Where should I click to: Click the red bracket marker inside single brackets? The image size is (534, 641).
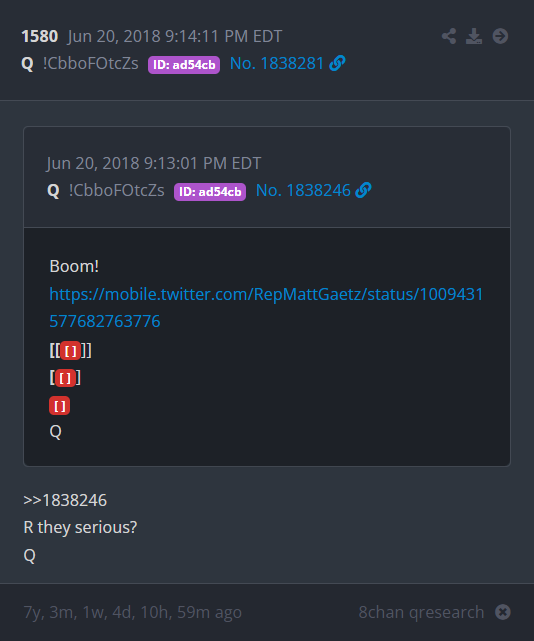pyautogui.click(x=65, y=378)
